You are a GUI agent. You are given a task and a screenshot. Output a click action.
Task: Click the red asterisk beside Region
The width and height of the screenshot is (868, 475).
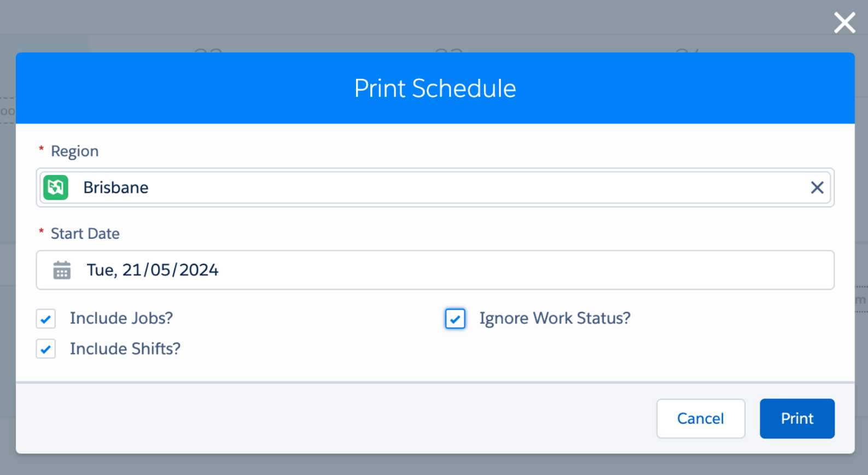point(41,149)
